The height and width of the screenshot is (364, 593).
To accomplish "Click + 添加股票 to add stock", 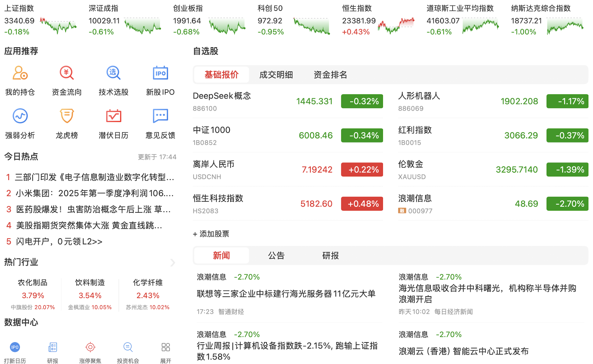I will click(211, 234).
